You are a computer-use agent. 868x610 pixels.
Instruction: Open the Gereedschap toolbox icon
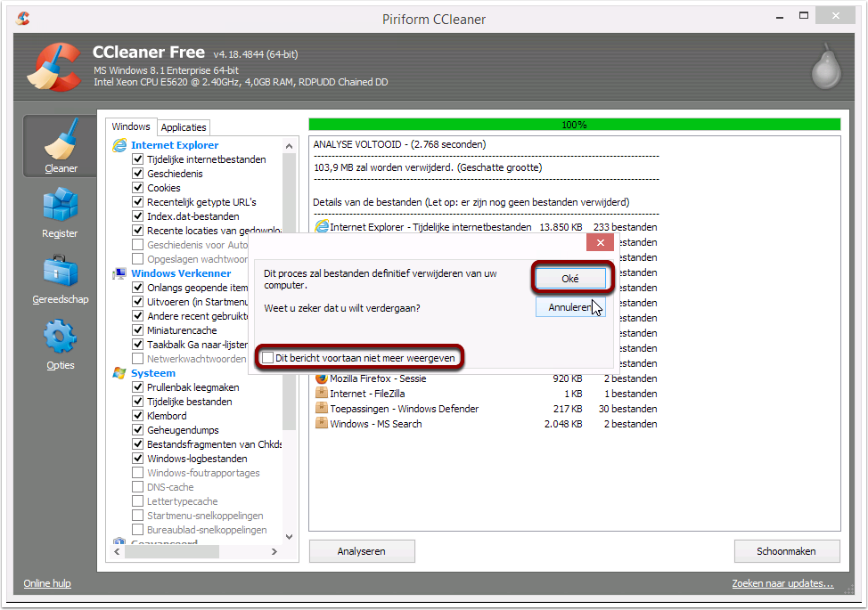[x=60, y=271]
